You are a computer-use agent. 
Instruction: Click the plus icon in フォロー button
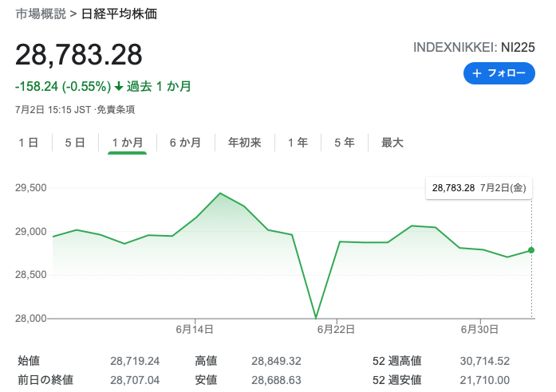click(x=477, y=73)
